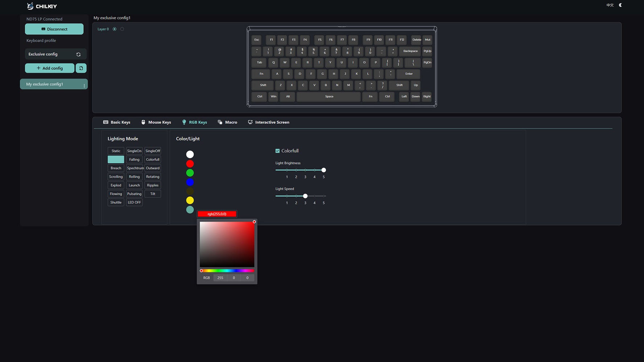Screen dimensions: 644x362
Task: Click the Add config button
Action: coord(50,68)
